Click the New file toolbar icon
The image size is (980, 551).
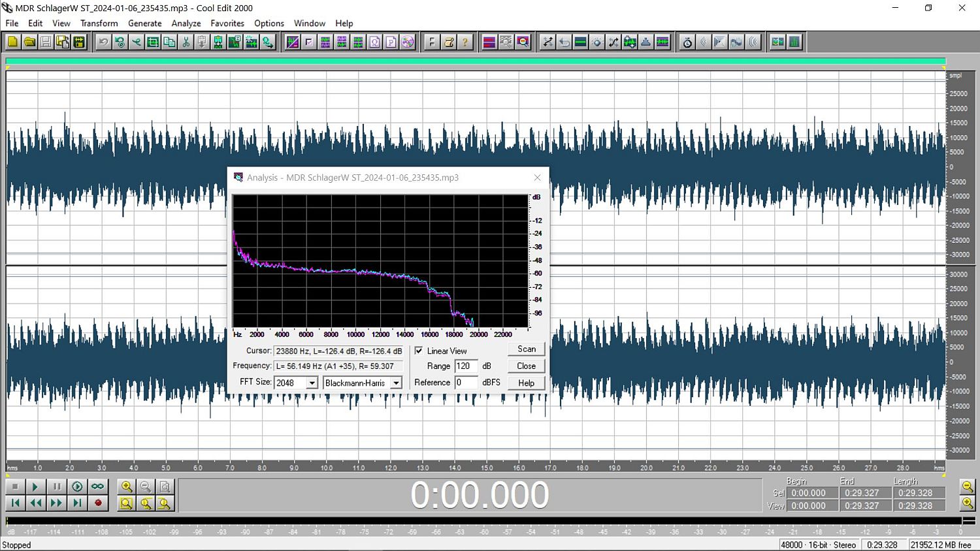12,42
